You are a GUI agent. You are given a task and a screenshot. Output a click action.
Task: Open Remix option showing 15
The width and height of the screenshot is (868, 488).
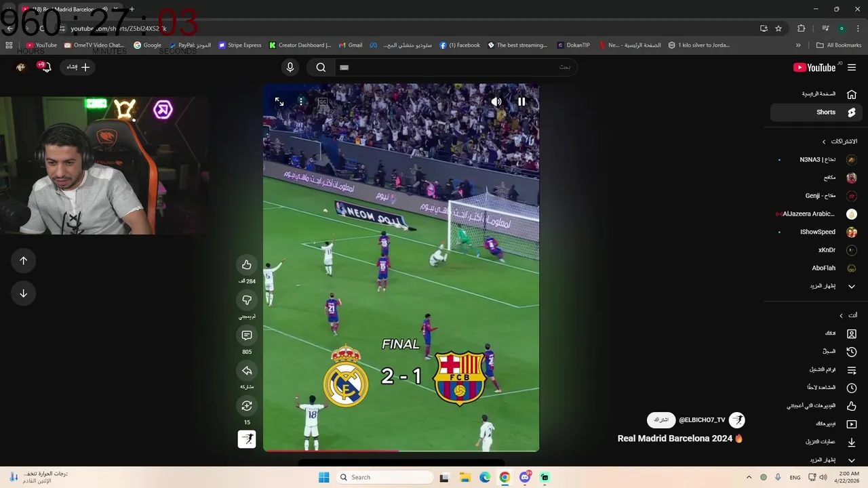(x=247, y=406)
